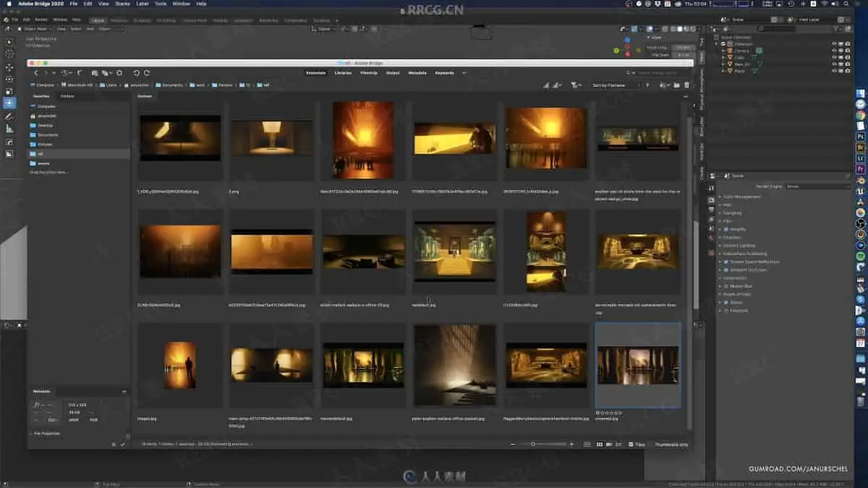Select Blender's Move tool in left toolbar

pyautogui.click(x=9, y=67)
